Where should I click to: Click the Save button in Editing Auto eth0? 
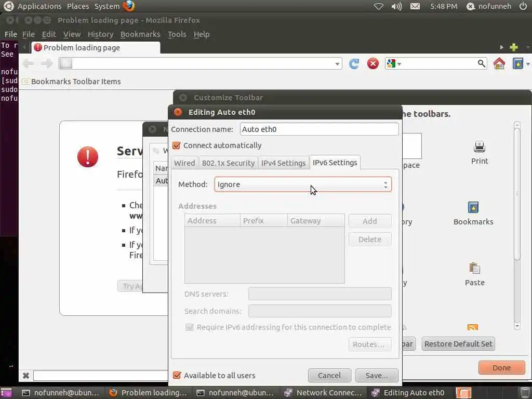tap(377, 375)
